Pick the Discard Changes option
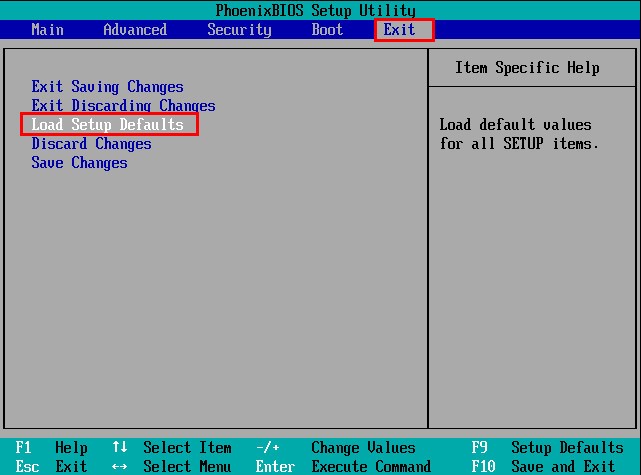The height and width of the screenshot is (475, 641). tap(91, 144)
